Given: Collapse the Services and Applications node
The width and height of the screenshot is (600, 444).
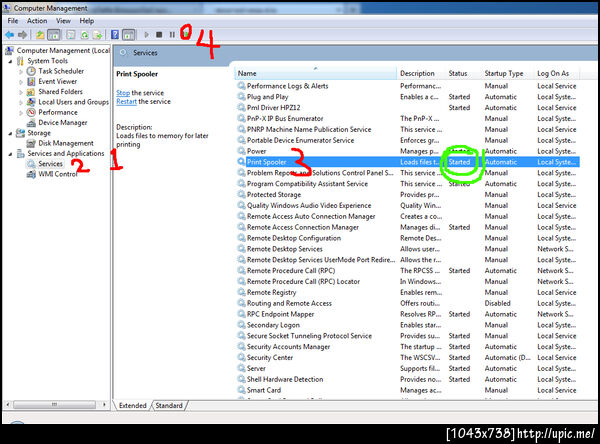Looking at the screenshot, I should coord(10,154).
